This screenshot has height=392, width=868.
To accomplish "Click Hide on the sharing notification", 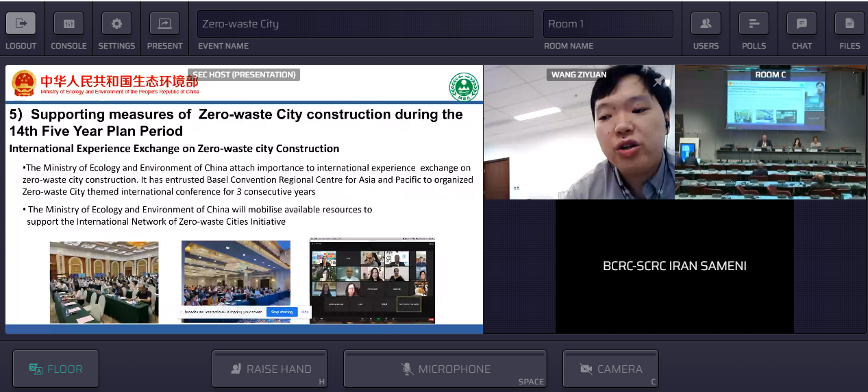I will [x=305, y=312].
